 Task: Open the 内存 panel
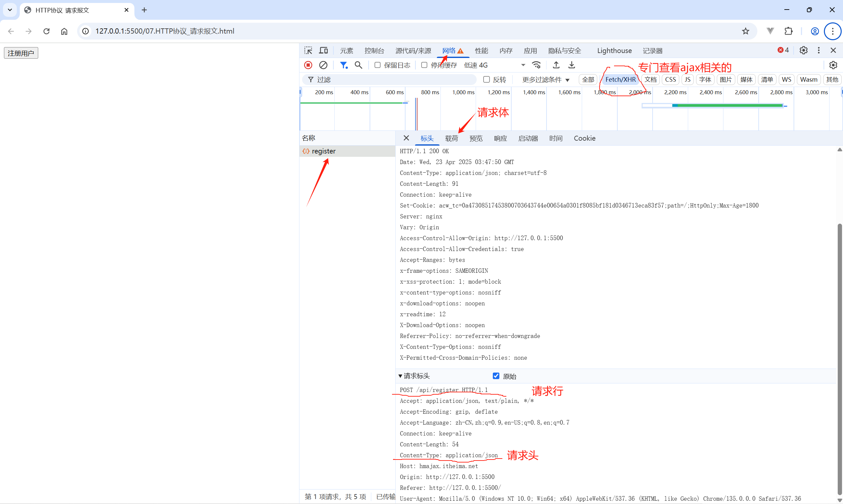click(506, 51)
